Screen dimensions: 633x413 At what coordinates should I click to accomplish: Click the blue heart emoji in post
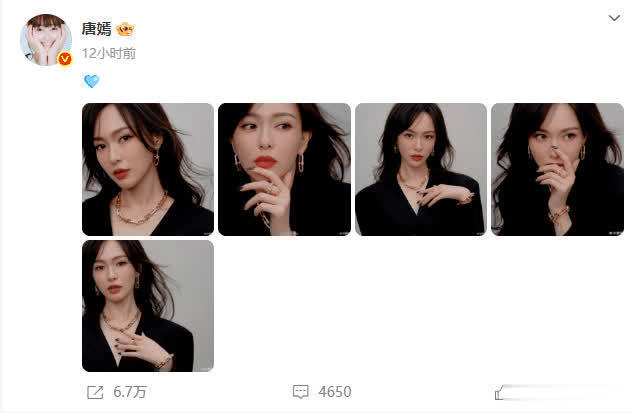(x=92, y=81)
